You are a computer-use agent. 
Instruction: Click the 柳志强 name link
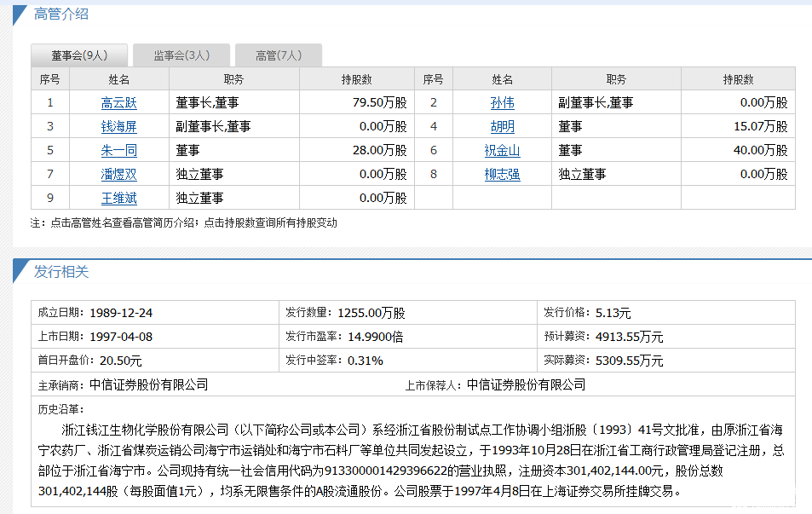tap(503, 174)
